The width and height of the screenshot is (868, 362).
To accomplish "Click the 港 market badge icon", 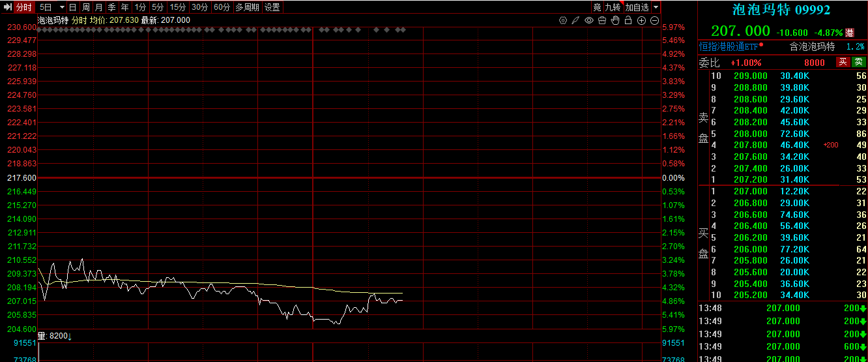I will pyautogui.click(x=850, y=32).
